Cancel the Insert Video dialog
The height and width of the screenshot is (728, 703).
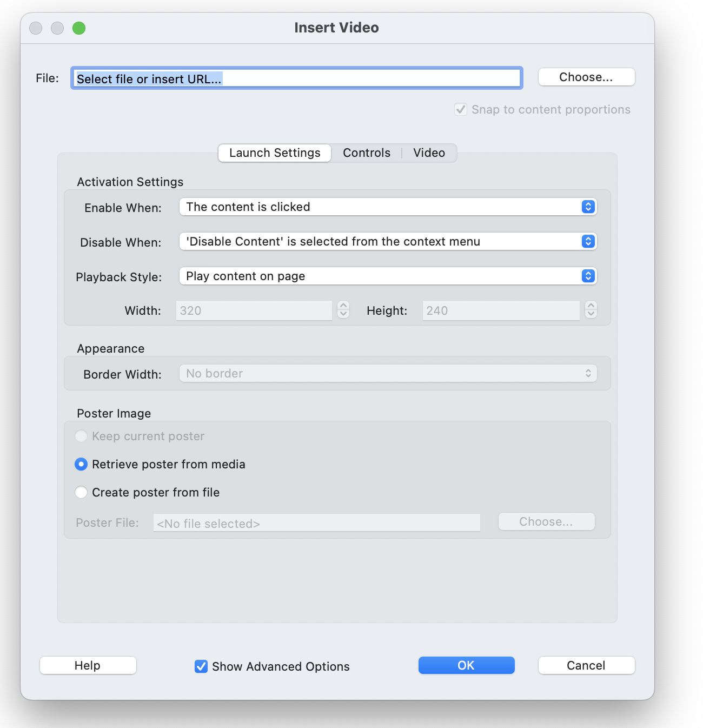586,665
